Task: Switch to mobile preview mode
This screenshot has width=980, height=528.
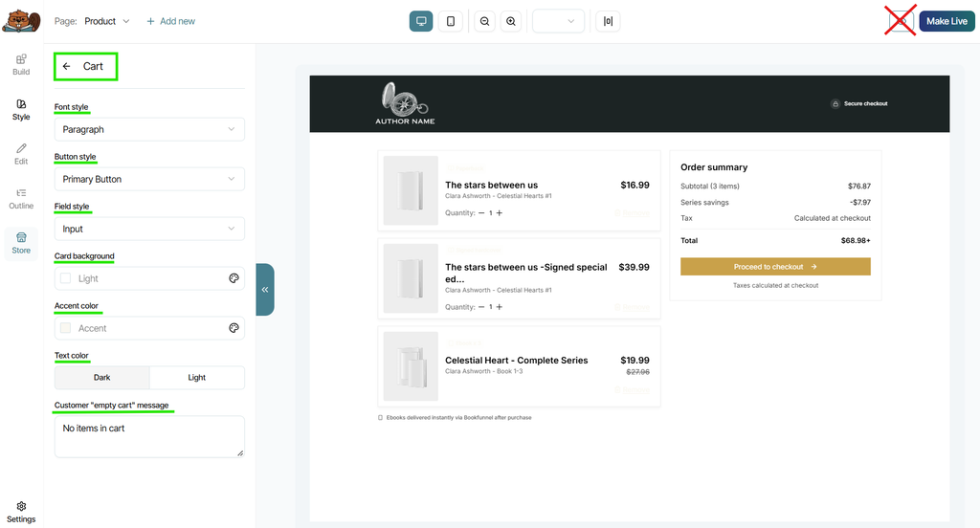Action: (x=451, y=21)
